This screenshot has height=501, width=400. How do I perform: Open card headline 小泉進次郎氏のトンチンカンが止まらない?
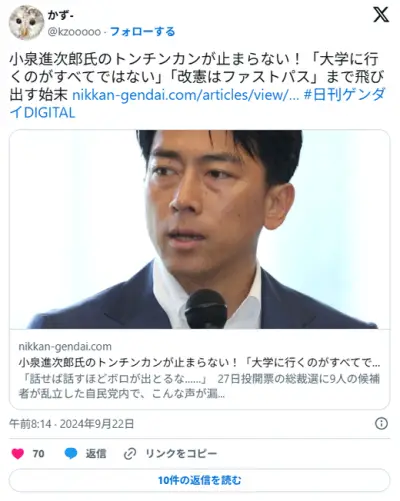click(199, 363)
